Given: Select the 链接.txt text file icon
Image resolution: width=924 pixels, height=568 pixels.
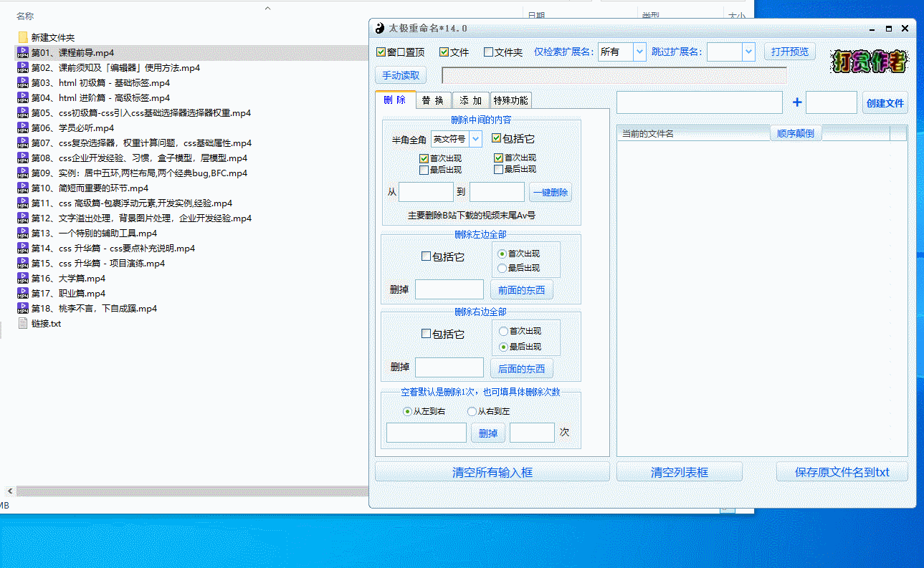Looking at the screenshot, I should pyautogui.click(x=23, y=324).
